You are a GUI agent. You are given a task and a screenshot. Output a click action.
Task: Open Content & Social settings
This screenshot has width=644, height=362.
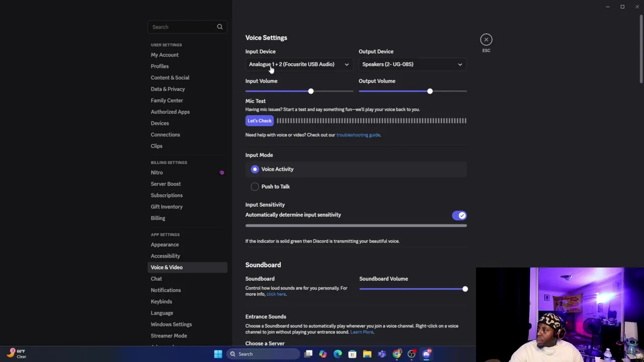coord(170,77)
